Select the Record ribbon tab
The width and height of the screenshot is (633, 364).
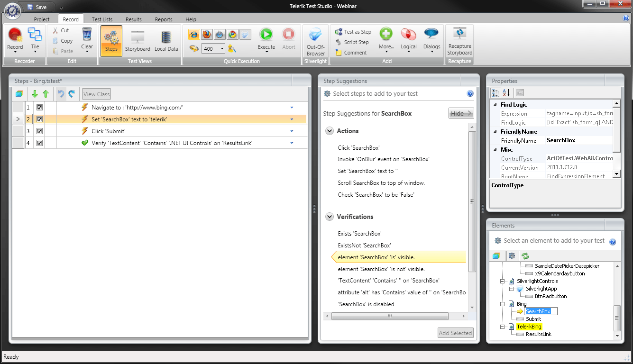[x=71, y=19]
